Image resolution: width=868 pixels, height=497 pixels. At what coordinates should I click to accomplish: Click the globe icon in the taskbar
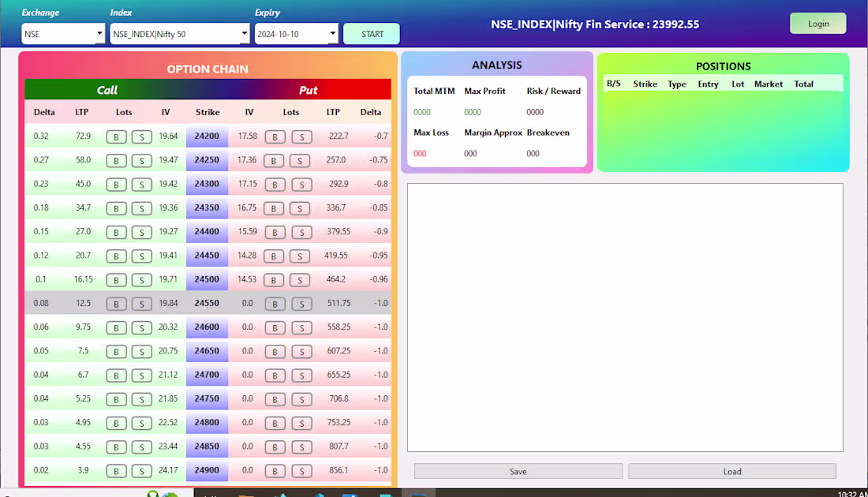tap(170, 493)
